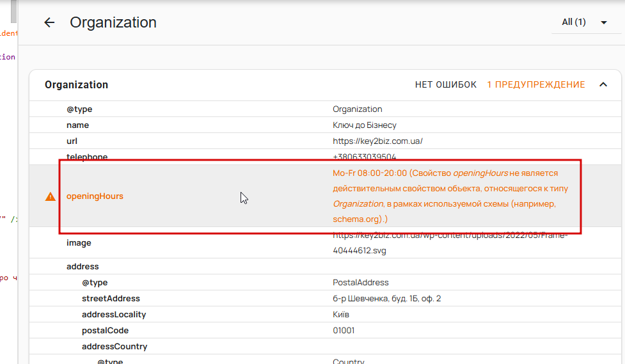Click the 1 ПРЕДУПРЕЖДЕНИЕ warning label
Viewport: 625px width, 364px height.
click(536, 84)
